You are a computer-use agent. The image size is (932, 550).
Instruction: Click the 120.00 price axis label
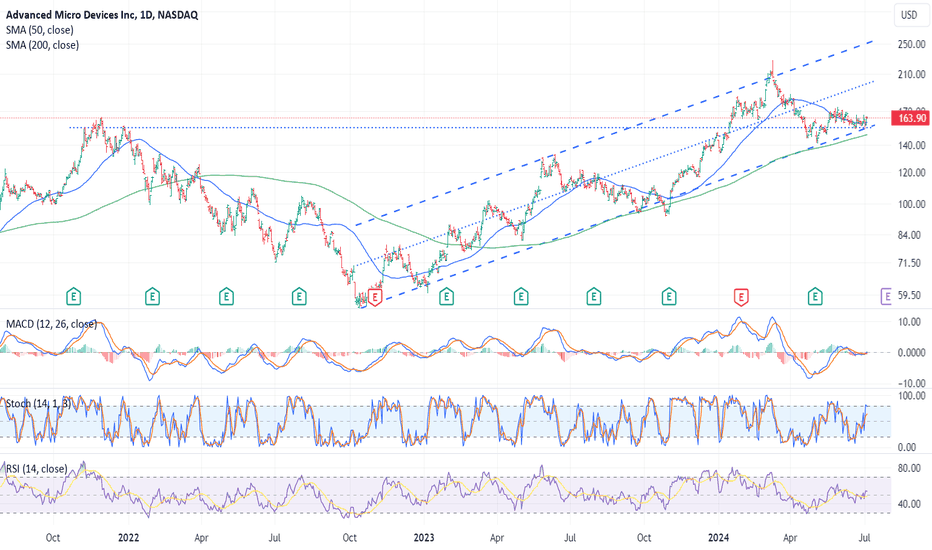(912, 173)
